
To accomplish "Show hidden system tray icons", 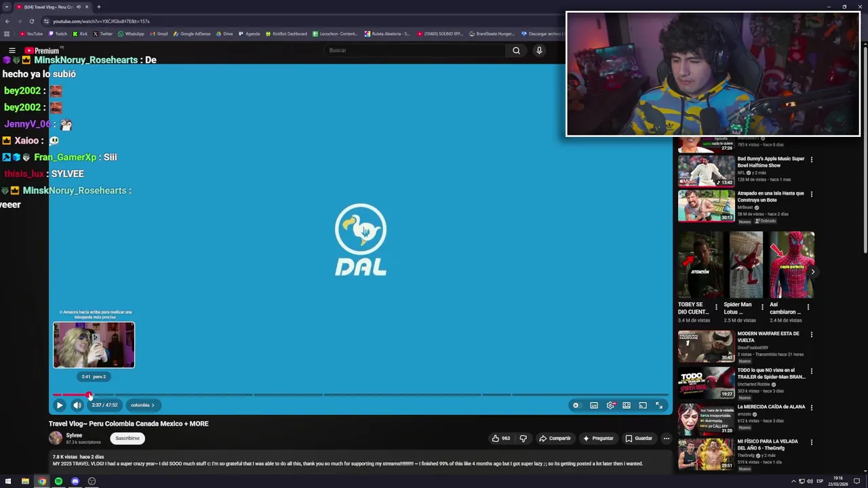I will pos(793,481).
